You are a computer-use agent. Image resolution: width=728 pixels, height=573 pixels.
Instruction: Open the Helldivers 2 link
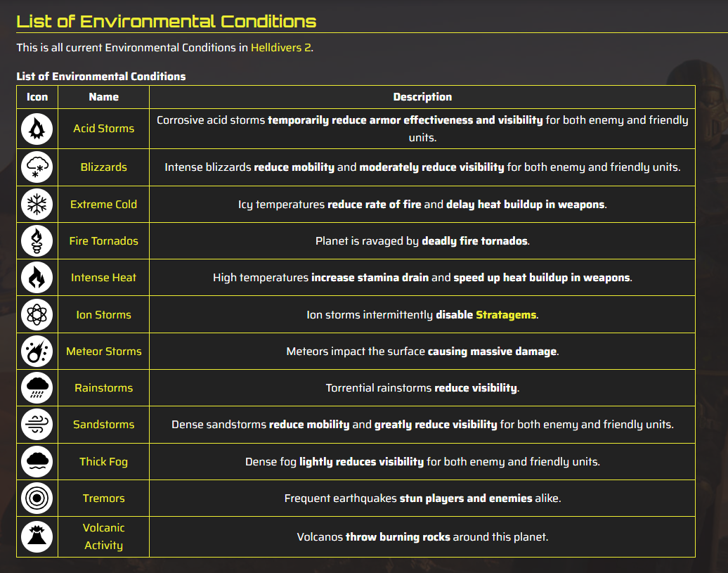click(x=281, y=48)
